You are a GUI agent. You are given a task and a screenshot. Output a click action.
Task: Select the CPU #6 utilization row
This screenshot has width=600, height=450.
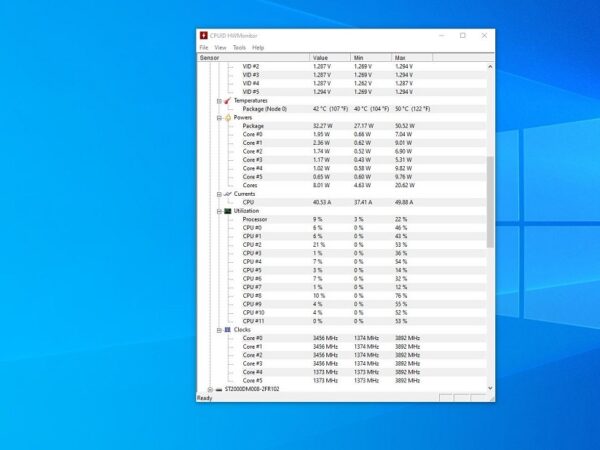342,279
